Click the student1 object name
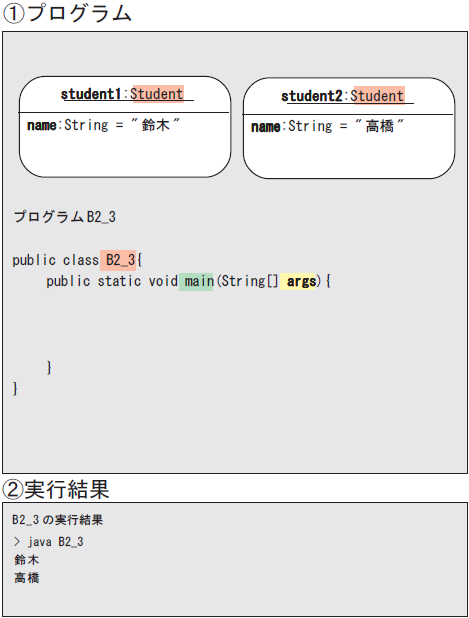This screenshot has height=618, width=469. coord(91,94)
